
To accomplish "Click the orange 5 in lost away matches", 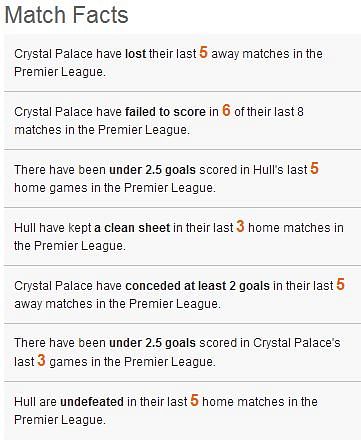I will [x=204, y=52].
